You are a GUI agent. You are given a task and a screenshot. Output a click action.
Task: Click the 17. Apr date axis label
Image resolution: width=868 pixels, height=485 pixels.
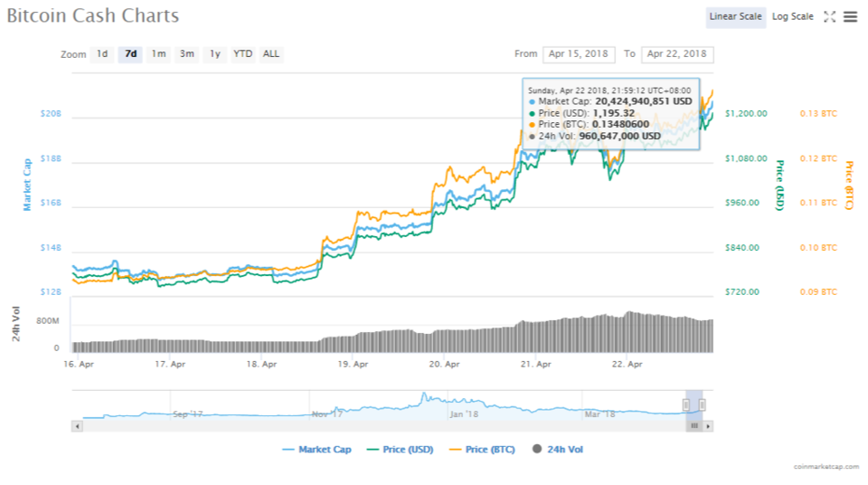coord(170,364)
